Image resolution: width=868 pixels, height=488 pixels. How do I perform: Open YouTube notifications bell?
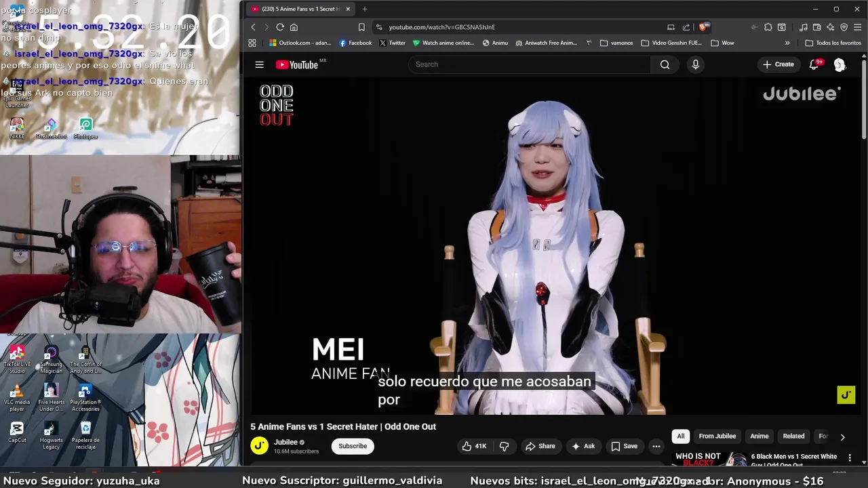click(815, 64)
